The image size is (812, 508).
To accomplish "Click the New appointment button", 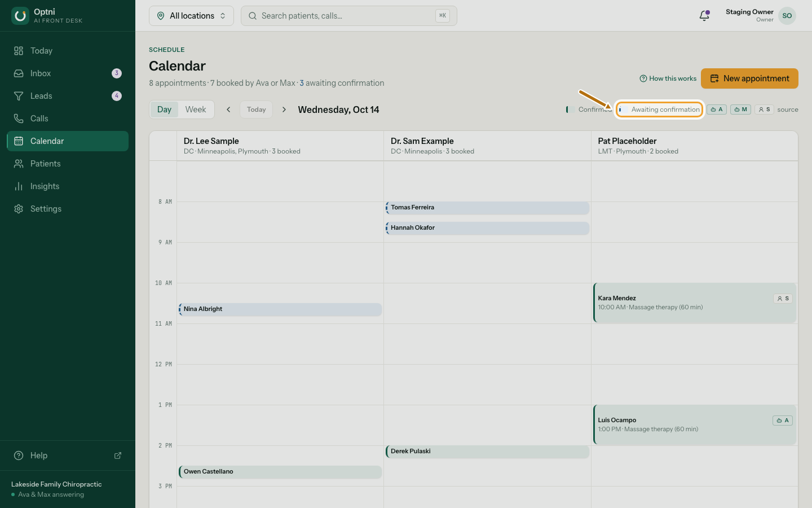I will [749, 78].
